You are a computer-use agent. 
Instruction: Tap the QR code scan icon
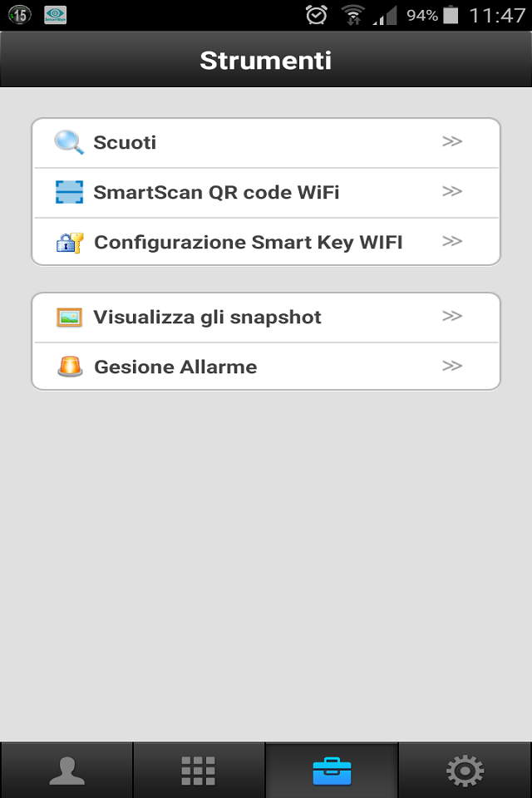click(x=71, y=191)
